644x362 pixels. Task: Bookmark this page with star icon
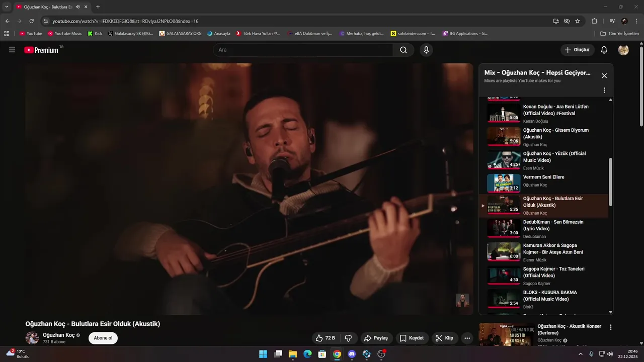click(578, 21)
